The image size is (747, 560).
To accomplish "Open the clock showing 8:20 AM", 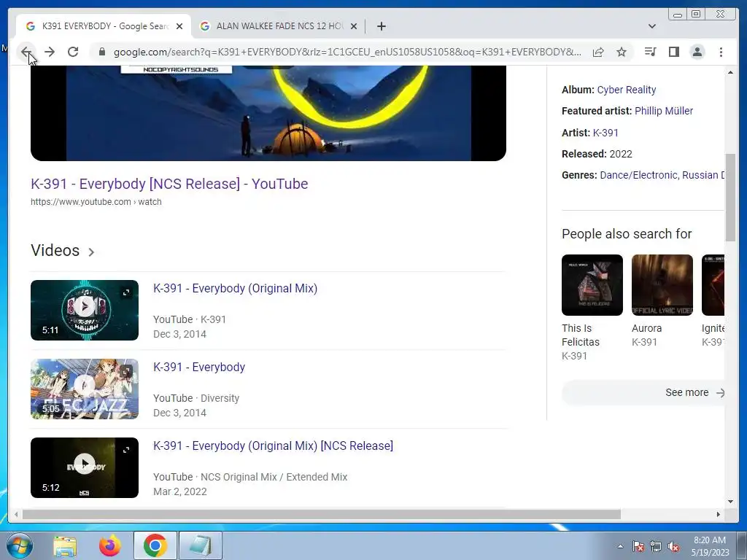I will 710,546.
